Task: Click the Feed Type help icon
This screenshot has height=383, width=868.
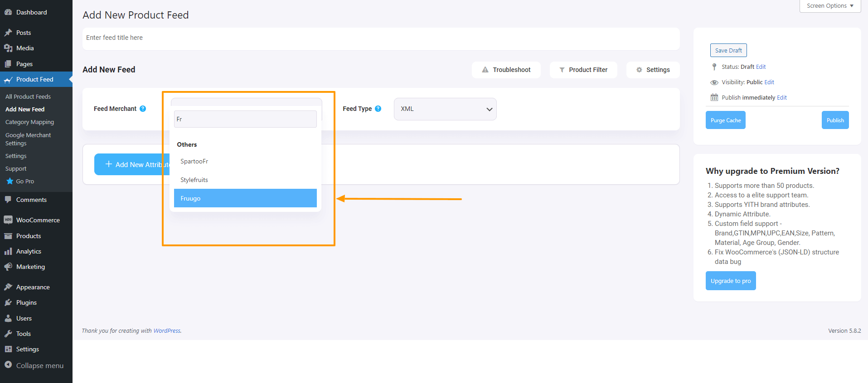Action: point(378,109)
